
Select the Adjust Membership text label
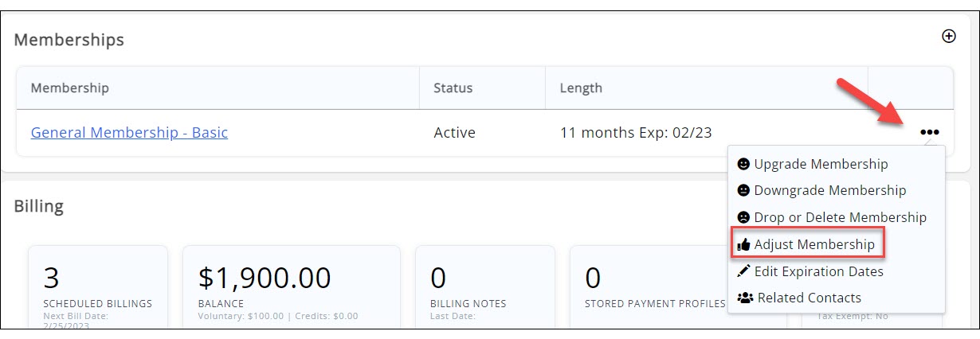(814, 245)
